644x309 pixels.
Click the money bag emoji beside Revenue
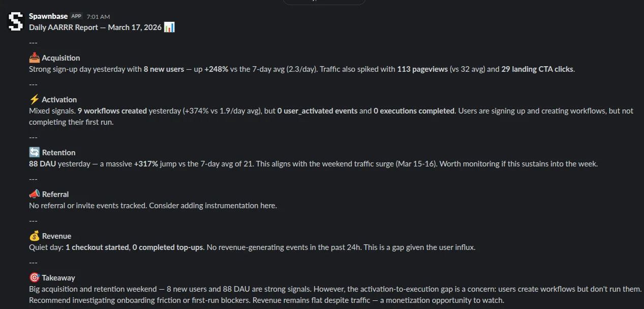(35, 236)
